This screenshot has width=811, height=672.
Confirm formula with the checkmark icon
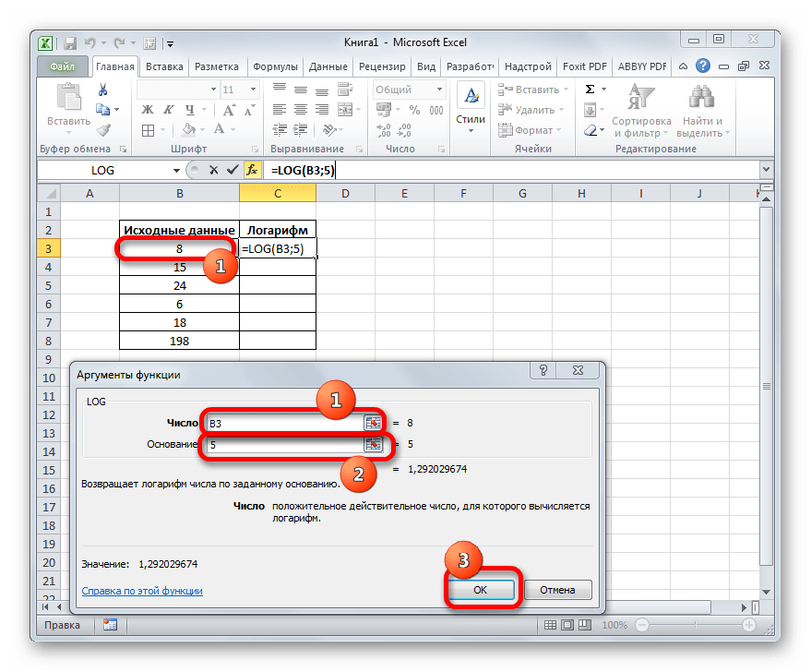coord(231,170)
